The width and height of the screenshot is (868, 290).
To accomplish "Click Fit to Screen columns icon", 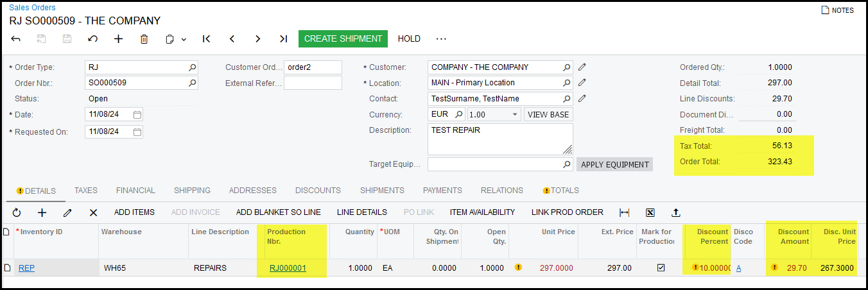I will [624, 212].
